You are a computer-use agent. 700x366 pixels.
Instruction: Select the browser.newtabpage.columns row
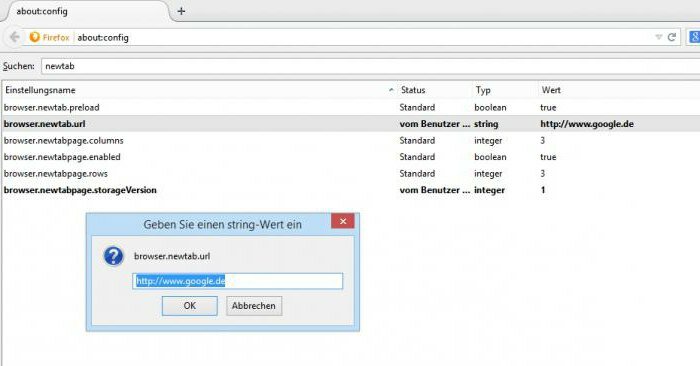tap(351, 141)
